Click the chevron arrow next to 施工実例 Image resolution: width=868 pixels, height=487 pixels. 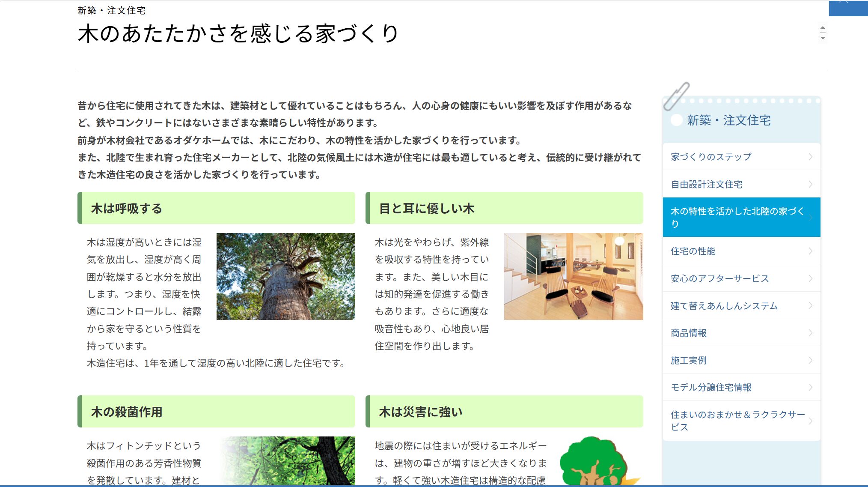click(810, 360)
